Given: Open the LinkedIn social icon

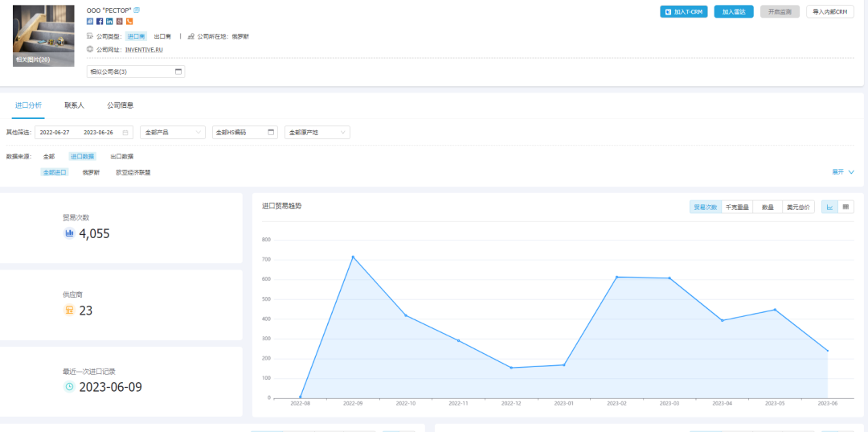Looking at the screenshot, I should tap(109, 21).
